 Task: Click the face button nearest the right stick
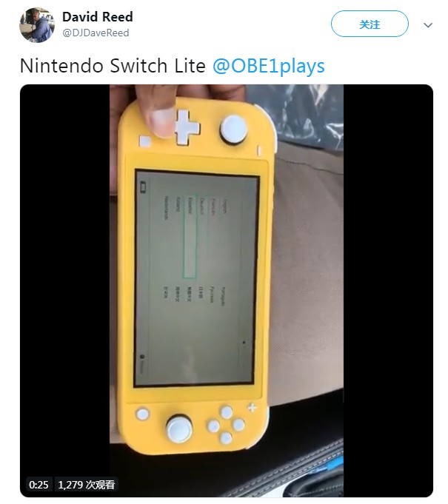point(213,426)
